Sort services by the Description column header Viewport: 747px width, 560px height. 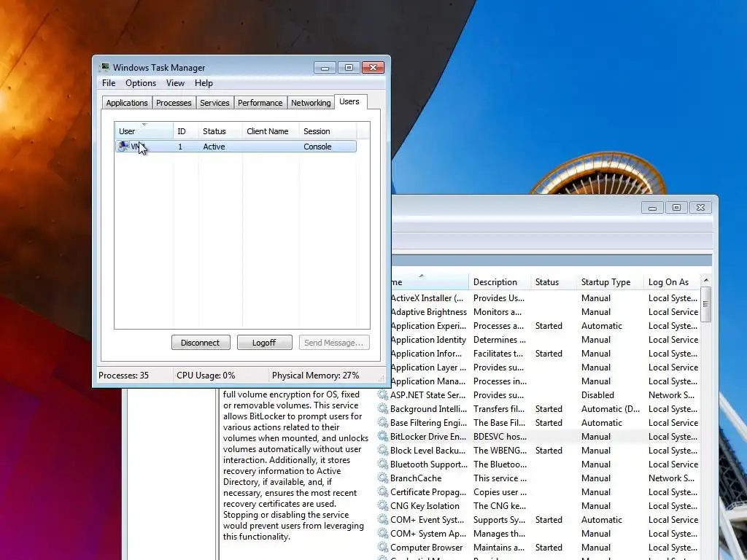click(x=499, y=282)
